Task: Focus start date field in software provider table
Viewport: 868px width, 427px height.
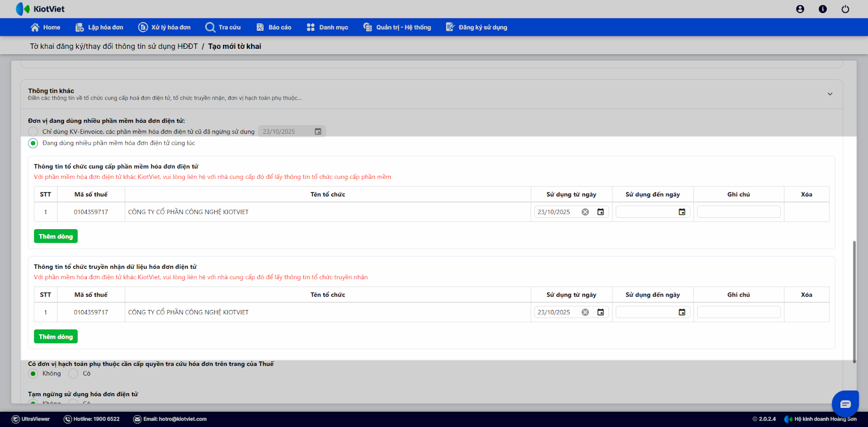Action: [571, 212]
